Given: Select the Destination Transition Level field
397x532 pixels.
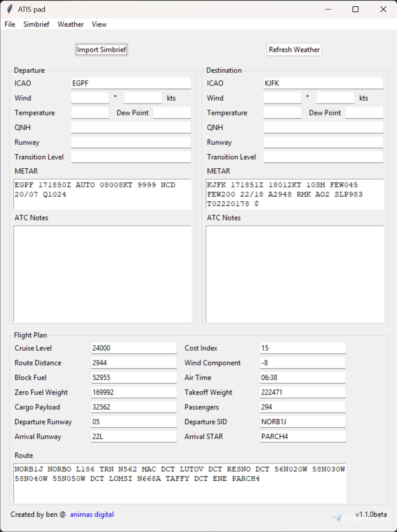Looking at the screenshot, I should click(323, 156).
